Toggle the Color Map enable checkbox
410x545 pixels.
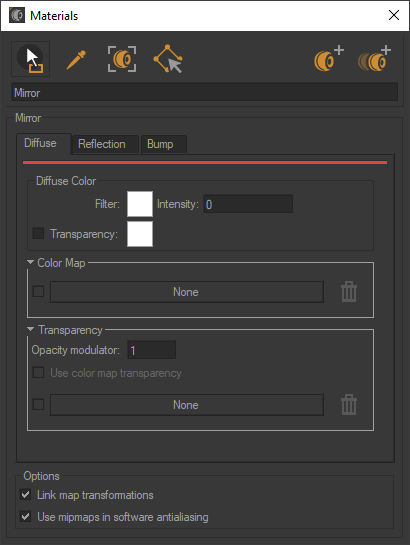click(38, 291)
